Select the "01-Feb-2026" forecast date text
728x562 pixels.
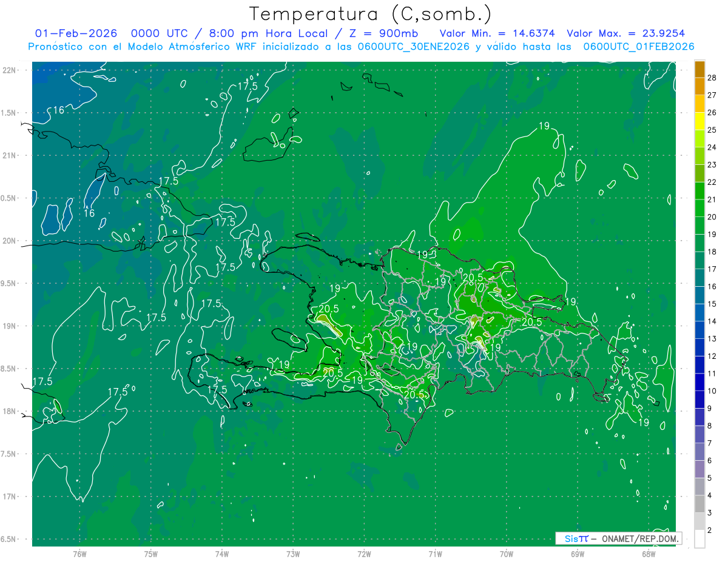click(76, 33)
